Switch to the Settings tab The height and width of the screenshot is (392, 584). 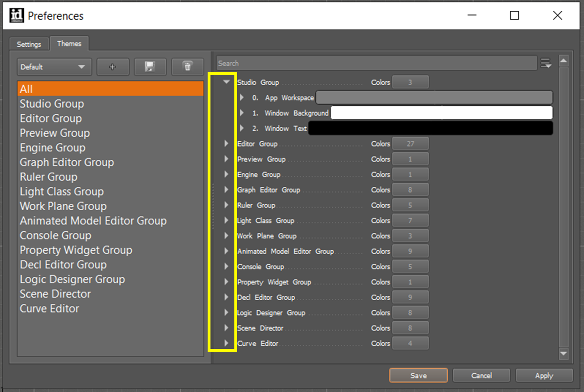(x=29, y=44)
